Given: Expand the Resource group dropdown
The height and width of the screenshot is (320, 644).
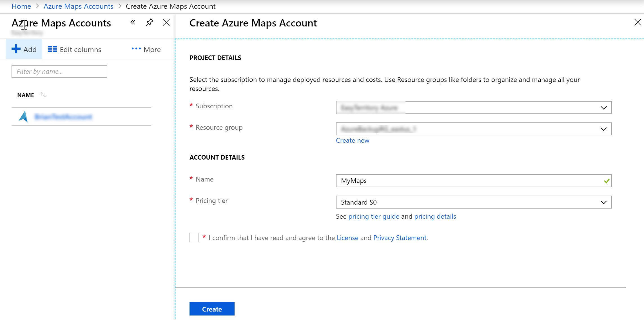Looking at the screenshot, I should pos(474,129).
